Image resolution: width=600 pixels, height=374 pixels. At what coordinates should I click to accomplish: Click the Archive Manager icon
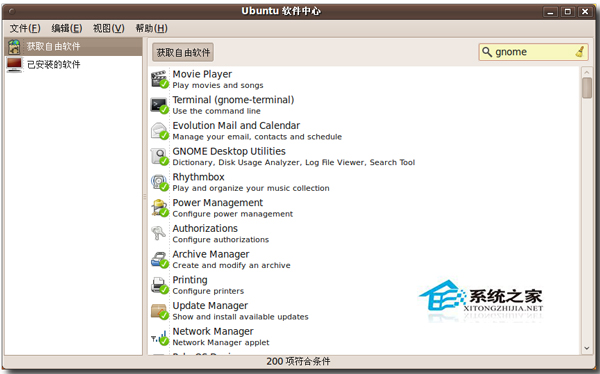[x=159, y=259]
